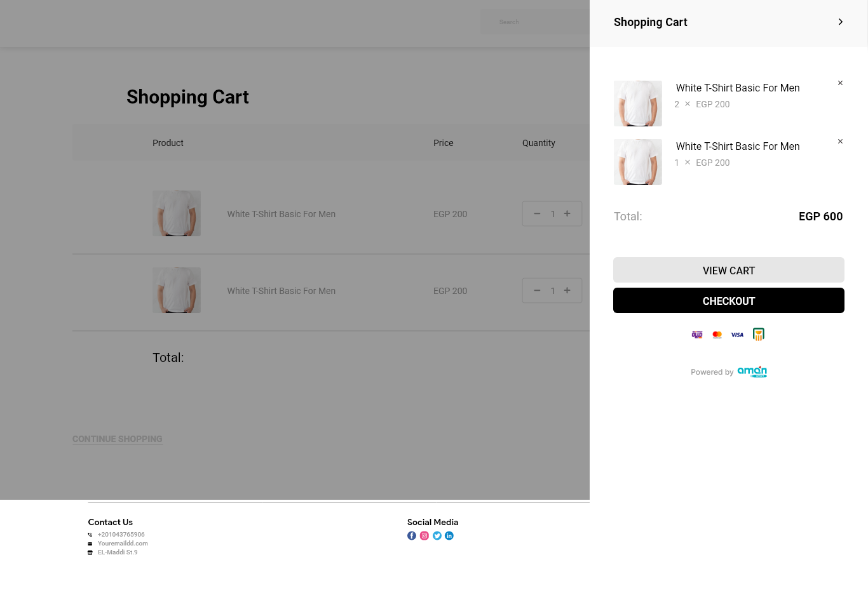Click the Meeza payment logo
The height and width of the screenshot is (602, 868).
[x=697, y=335]
